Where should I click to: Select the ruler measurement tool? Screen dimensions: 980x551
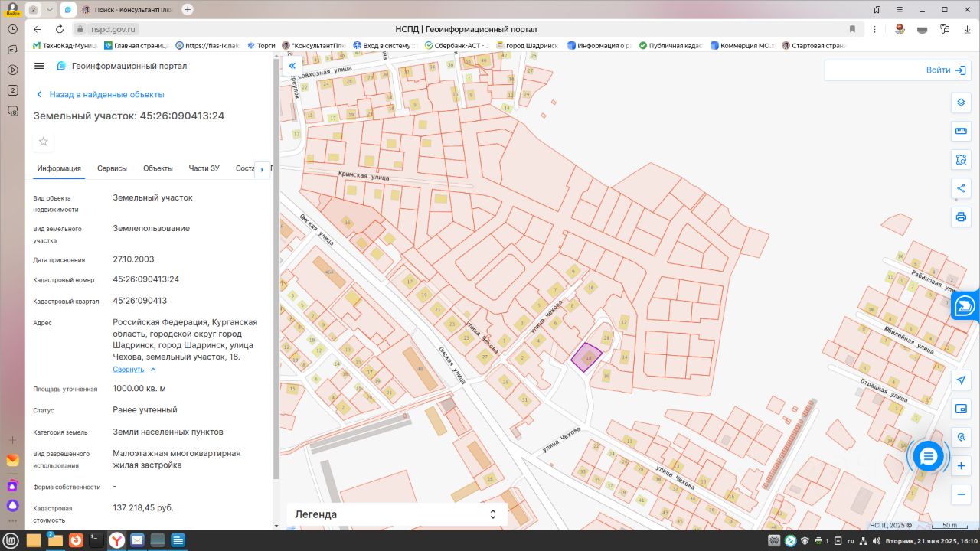(x=961, y=132)
